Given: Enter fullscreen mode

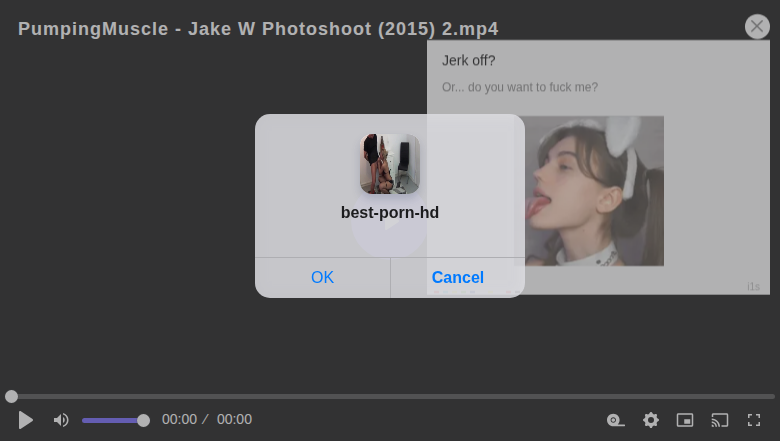Looking at the screenshot, I should click(754, 420).
